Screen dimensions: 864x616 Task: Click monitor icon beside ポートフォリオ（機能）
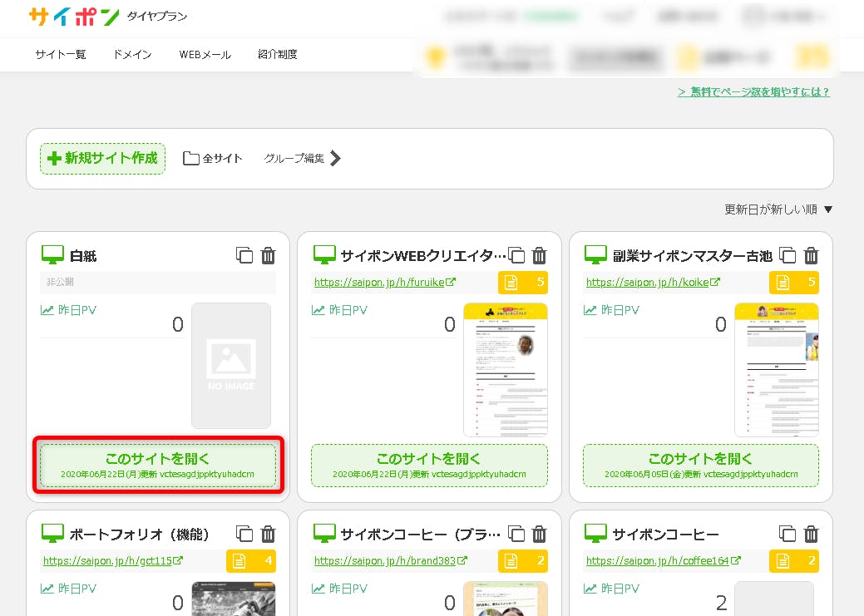[x=53, y=534]
